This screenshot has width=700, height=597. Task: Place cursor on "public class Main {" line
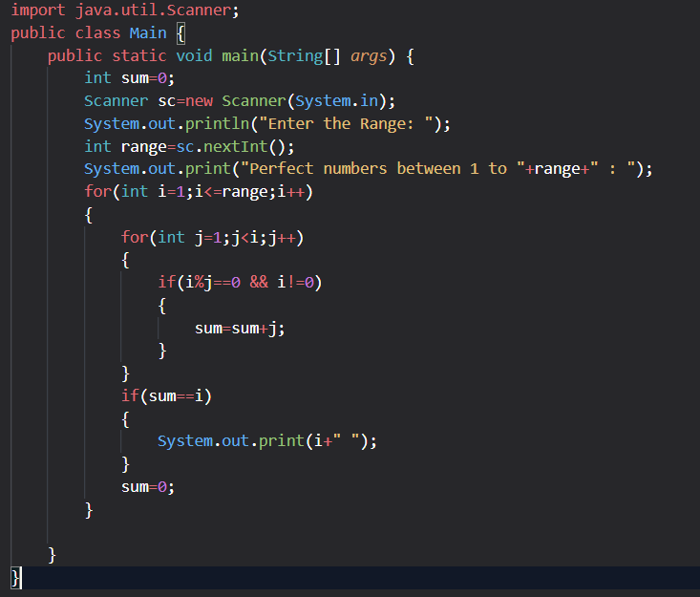[x=98, y=33]
